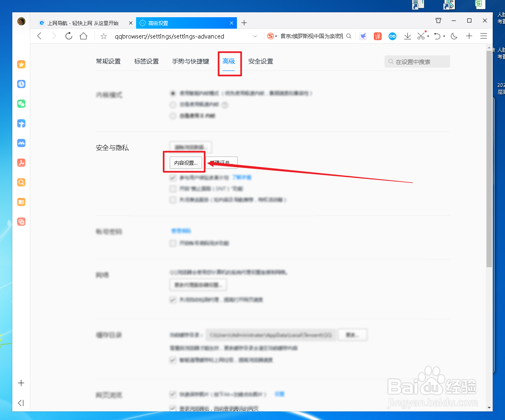The height and width of the screenshot is (420, 505).
Task: Open the 了解详情 link
Action: click(x=242, y=178)
